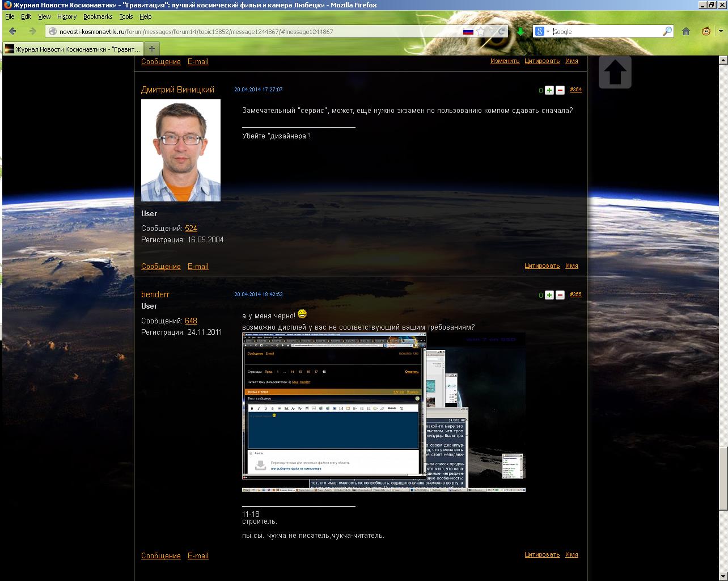
Task: Open the Bookmarks menu
Action: click(98, 17)
